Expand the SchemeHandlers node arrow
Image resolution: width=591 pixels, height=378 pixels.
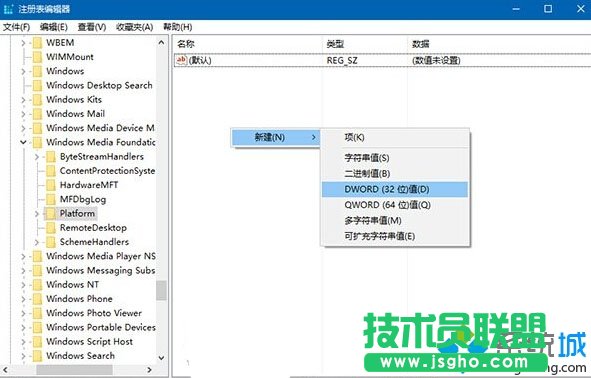pyautogui.click(x=37, y=242)
